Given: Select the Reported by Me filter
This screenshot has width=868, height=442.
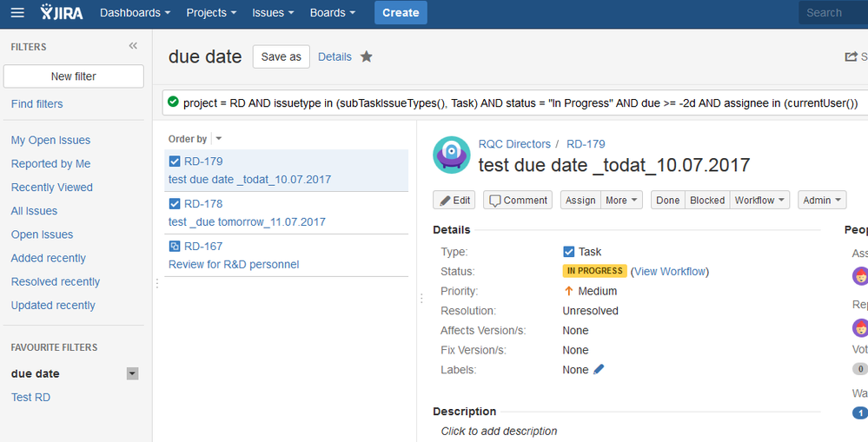Looking at the screenshot, I should click(51, 164).
